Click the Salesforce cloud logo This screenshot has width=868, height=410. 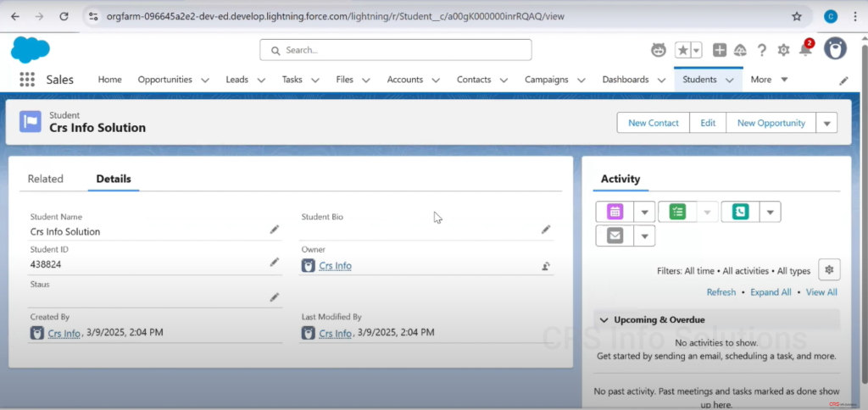(31, 50)
